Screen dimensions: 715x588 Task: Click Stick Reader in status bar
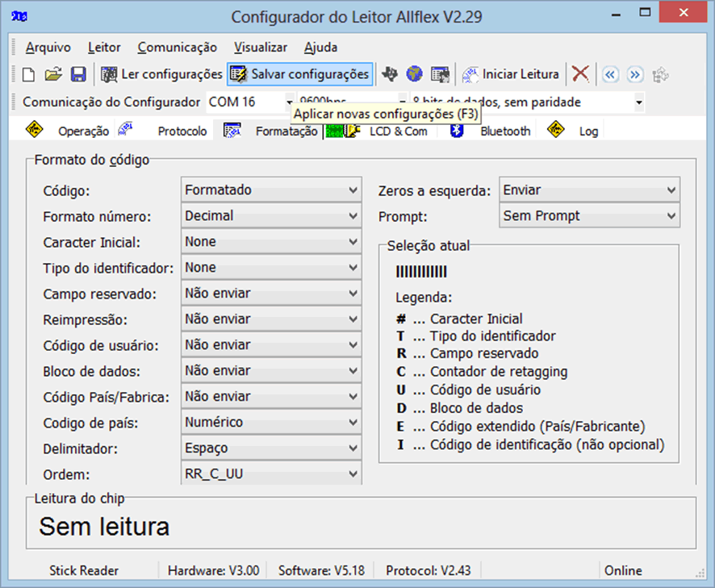84,571
